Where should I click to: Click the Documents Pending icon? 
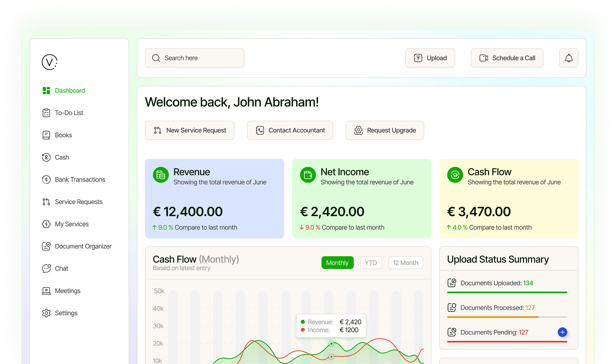pos(452,332)
